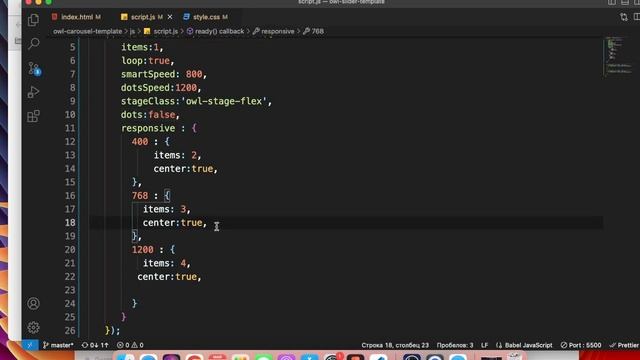Switch to the index.html tab
The image size is (640, 360).
76,17
